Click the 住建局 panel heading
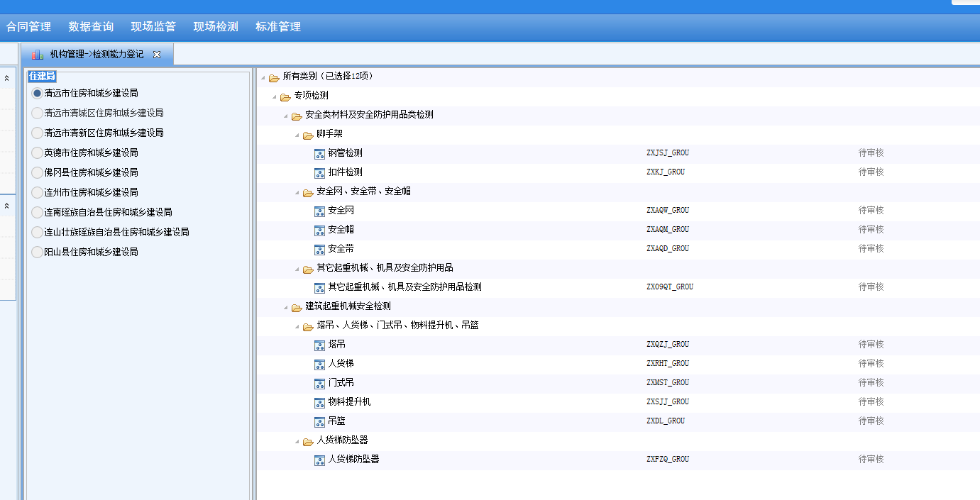The height and width of the screenshot is (500, 980). click(42, 77)
